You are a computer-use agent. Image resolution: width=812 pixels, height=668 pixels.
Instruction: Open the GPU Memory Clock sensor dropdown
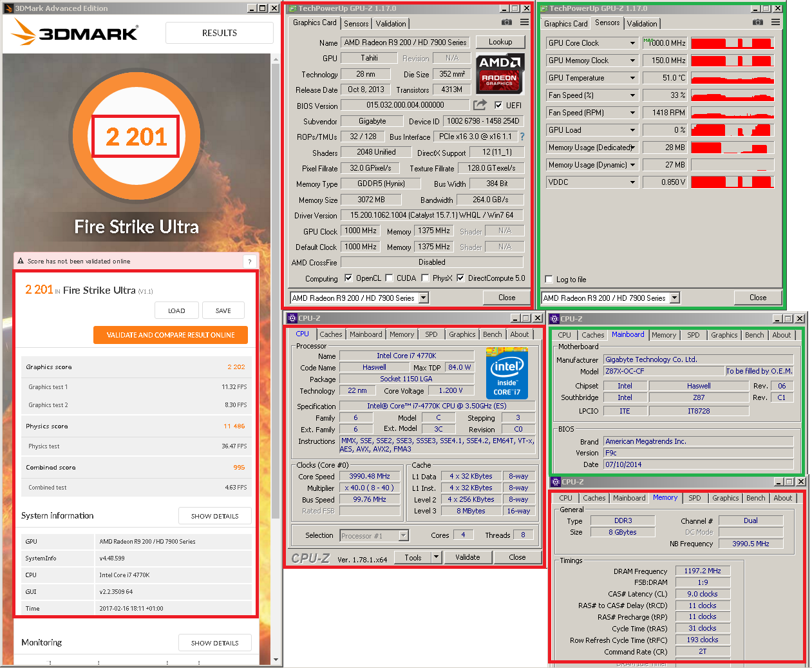(632, 61)
